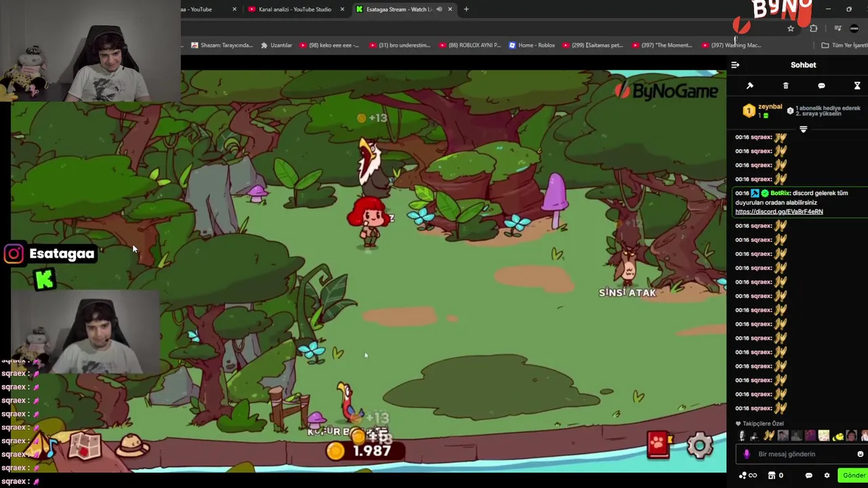Click the Instagram icon beside Esatagaa
This screenshot has height=488, width=868.
point(14,254)
